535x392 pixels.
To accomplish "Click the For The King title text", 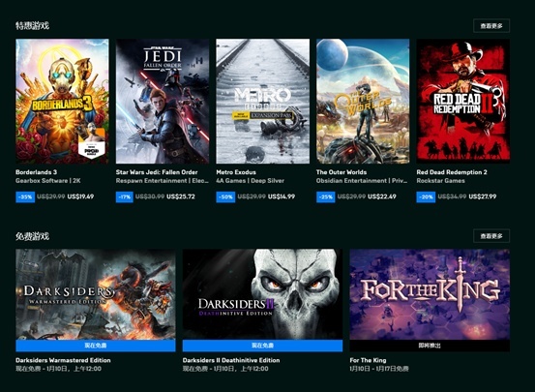I will click(368, 360).
